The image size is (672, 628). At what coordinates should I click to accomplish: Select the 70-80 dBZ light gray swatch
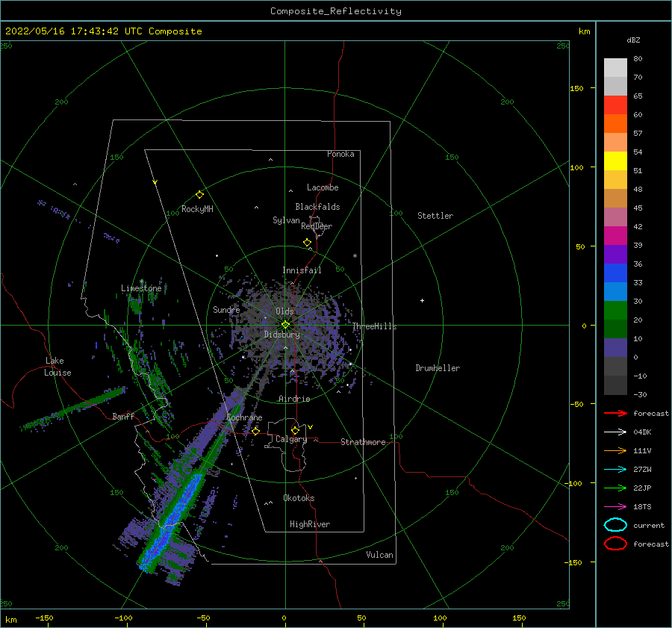[615, 68]
